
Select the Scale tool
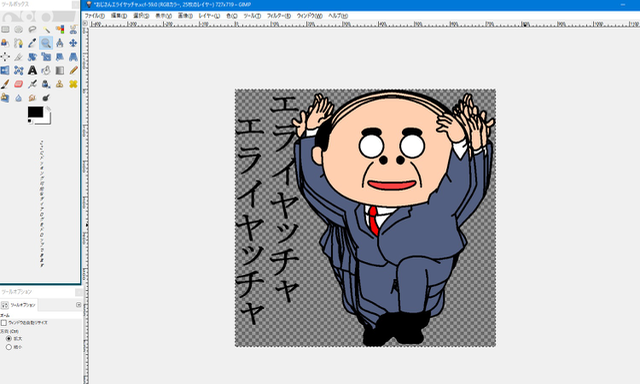(46, 57)
